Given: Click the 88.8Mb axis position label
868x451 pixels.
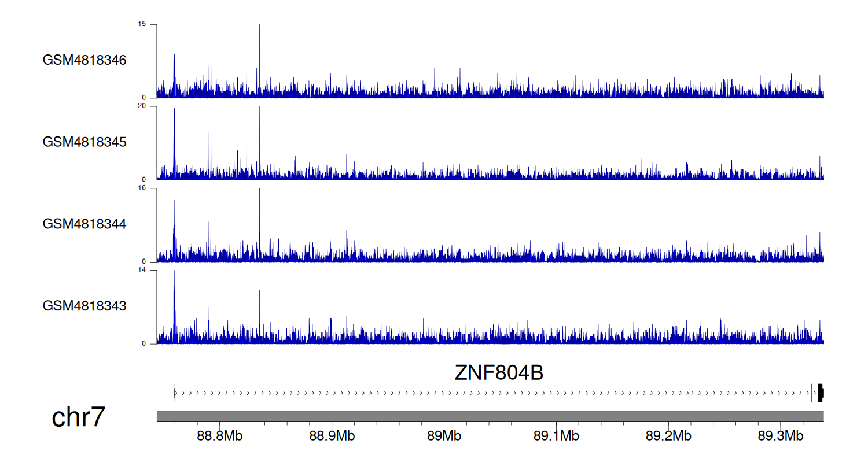Looking at the screenshot, I should pyautogui.click(x=220, y=435).
